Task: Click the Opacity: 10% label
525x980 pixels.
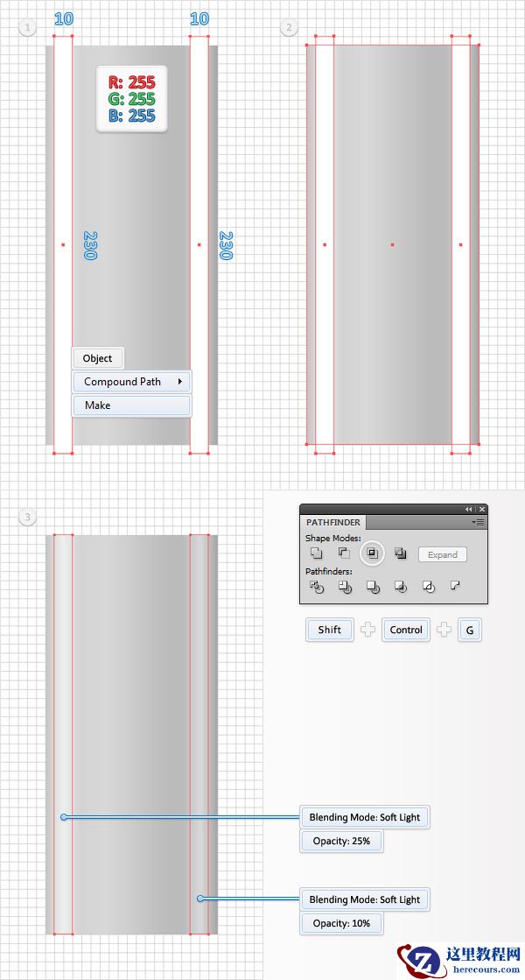Action: pos(341,922)
